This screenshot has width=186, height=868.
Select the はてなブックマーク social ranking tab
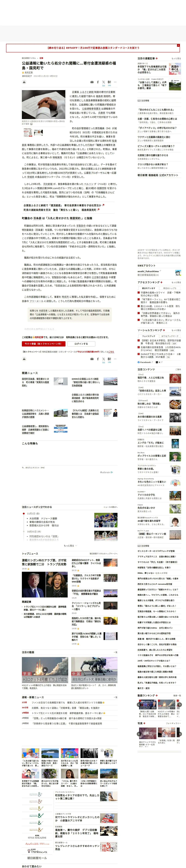[x=170, y=336]
